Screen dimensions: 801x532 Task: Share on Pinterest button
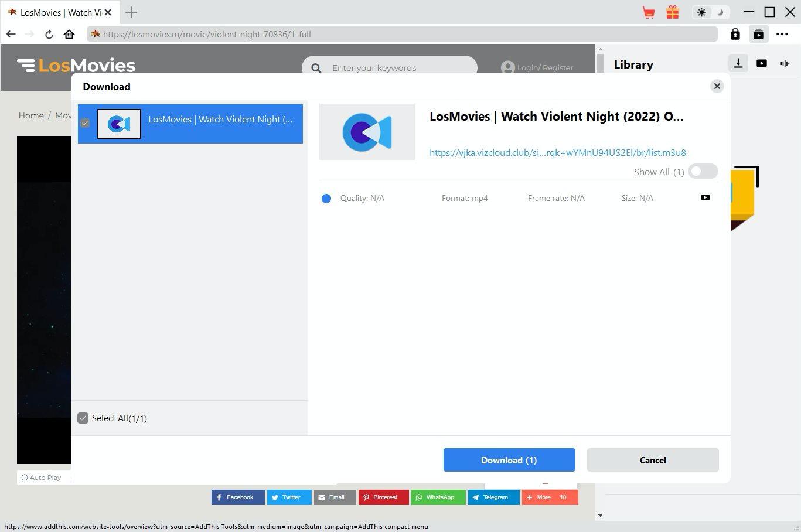click(x=384, y=497)
